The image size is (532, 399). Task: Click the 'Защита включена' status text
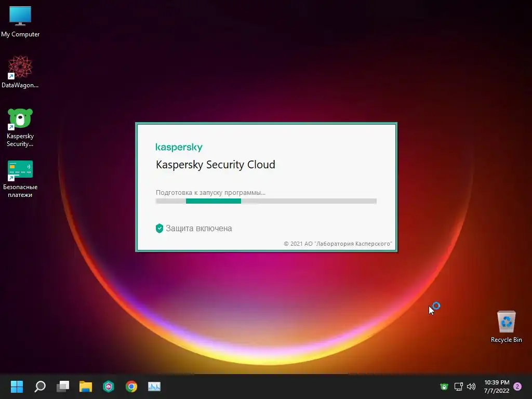[199, 229]
